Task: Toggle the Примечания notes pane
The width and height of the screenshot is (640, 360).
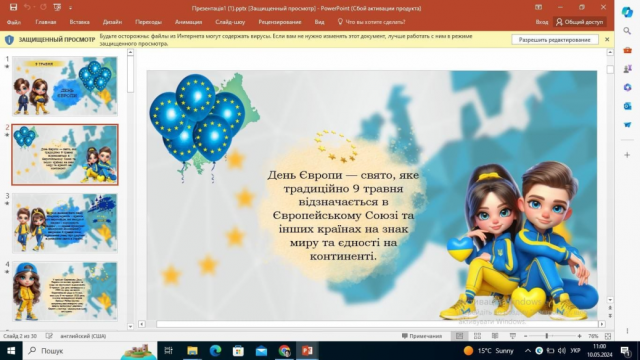Action: click(x=422, y=336)
